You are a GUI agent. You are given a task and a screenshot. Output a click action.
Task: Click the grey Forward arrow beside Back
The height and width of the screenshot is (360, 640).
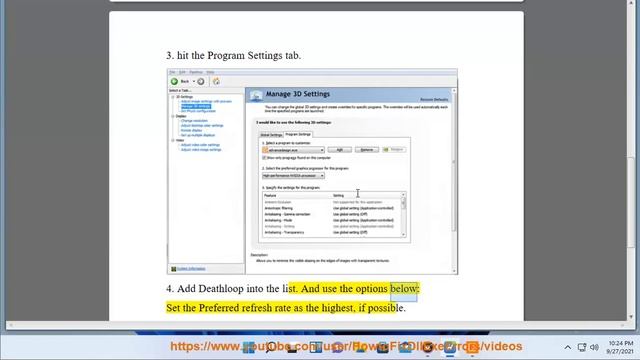click(x=201, y=81)
